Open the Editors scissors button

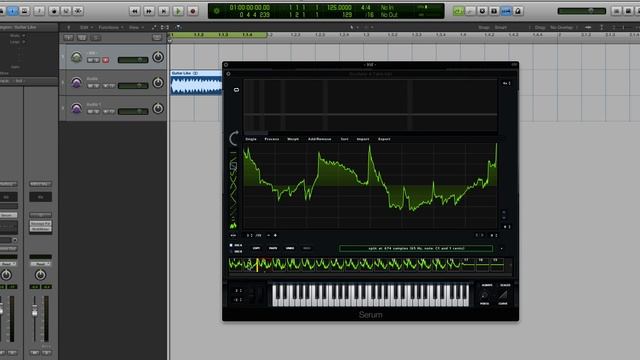[x=78, y=11]
